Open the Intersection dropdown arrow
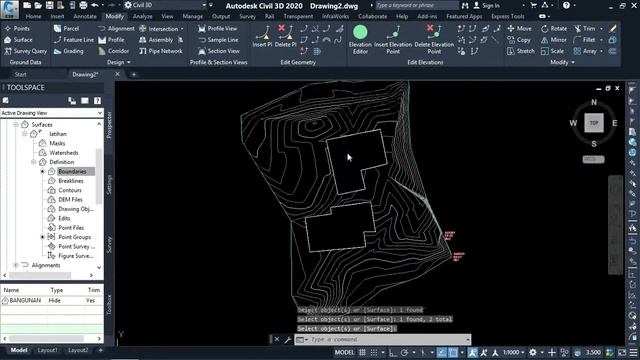Screen dimensions: 640x360 tap(182, 29)
